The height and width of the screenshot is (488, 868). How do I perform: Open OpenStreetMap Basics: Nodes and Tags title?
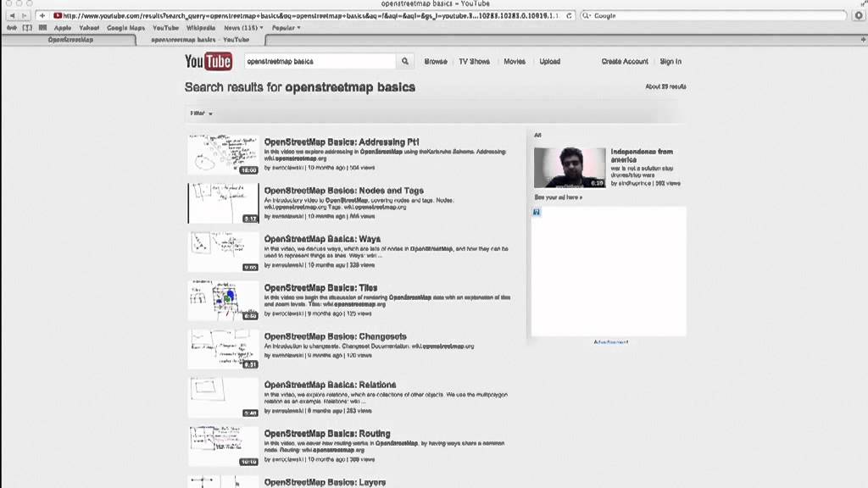(x=344, y=191)
